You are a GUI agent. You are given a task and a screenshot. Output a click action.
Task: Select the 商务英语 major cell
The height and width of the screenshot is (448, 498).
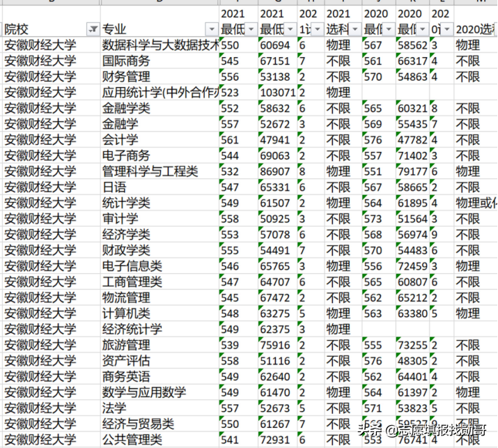coord(159,376)
